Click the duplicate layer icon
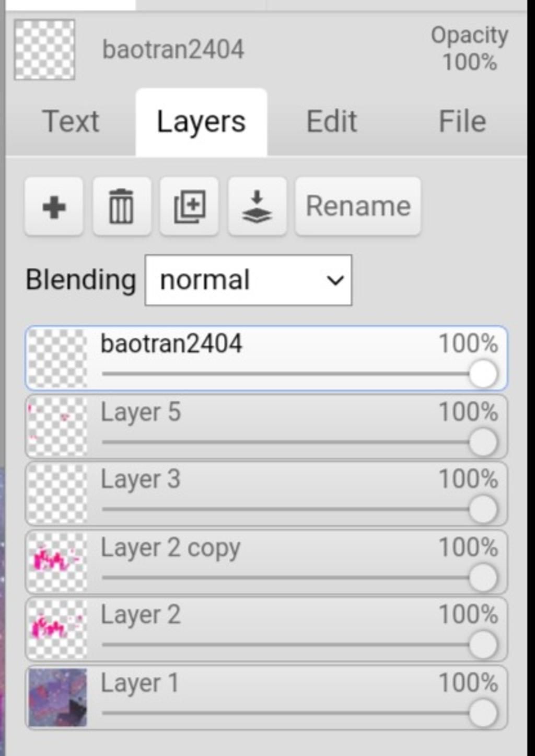535x756 pixels. click(x=189, y=207)
